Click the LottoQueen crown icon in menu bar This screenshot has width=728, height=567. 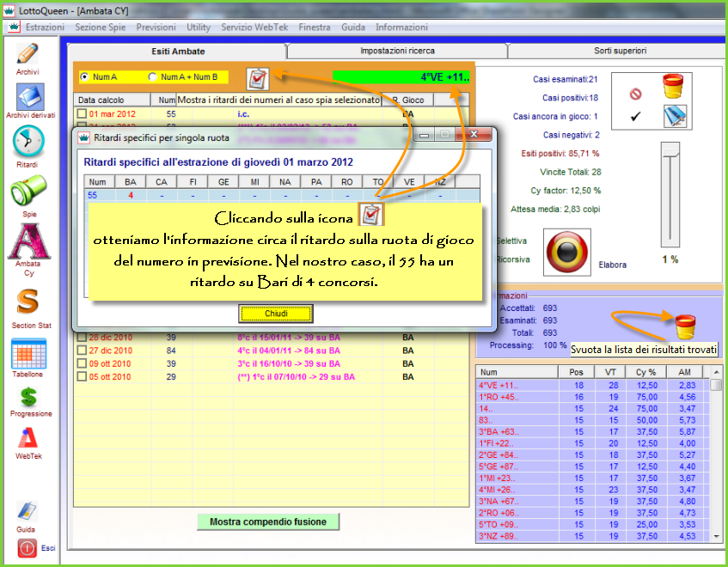[14, 27]
